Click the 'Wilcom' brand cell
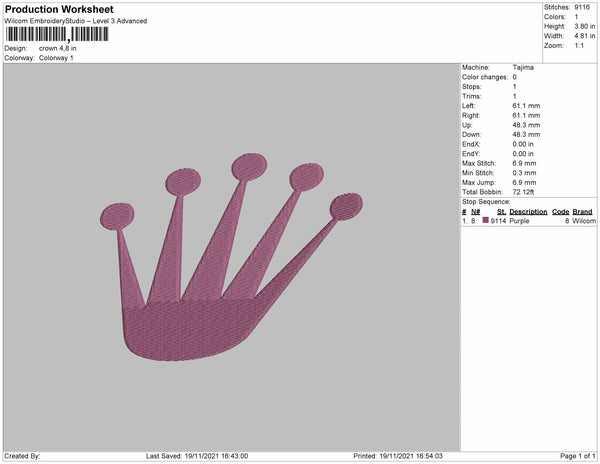The height and width of the screenshot is (464, 600). (x=584, y=221)
